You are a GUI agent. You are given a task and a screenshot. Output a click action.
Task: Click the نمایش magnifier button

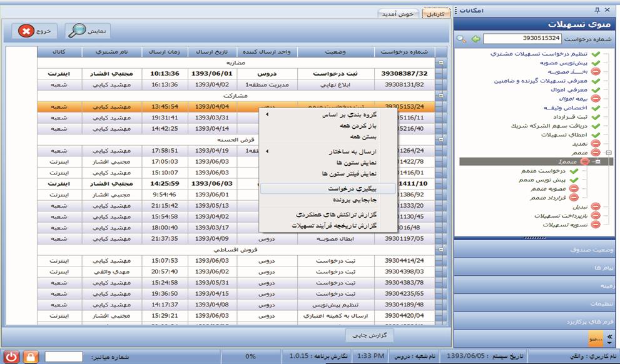88,31
